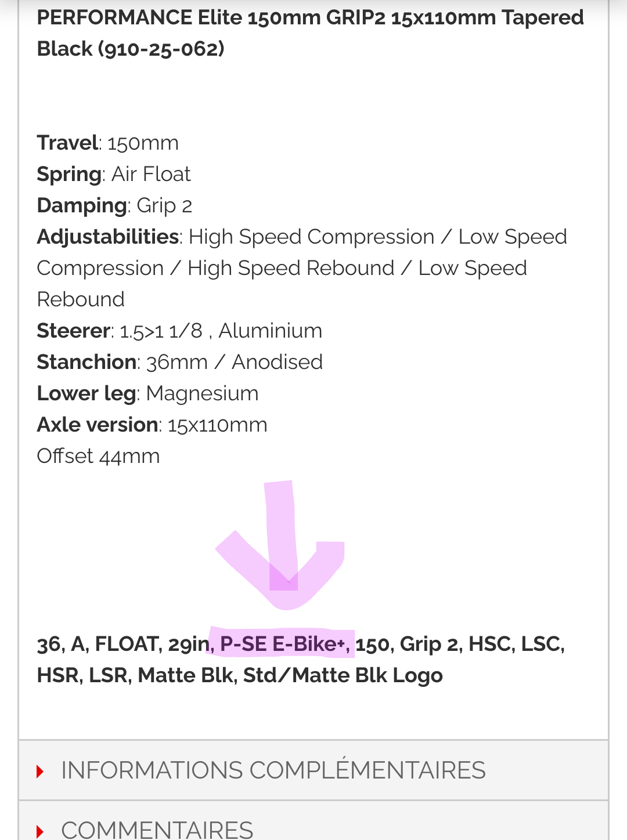This screenshot has width=627, height=840.
Task: Click the red triangle beside INFORMATIONS COMPLÉMENTAIRES
Action: click(40, 771)
